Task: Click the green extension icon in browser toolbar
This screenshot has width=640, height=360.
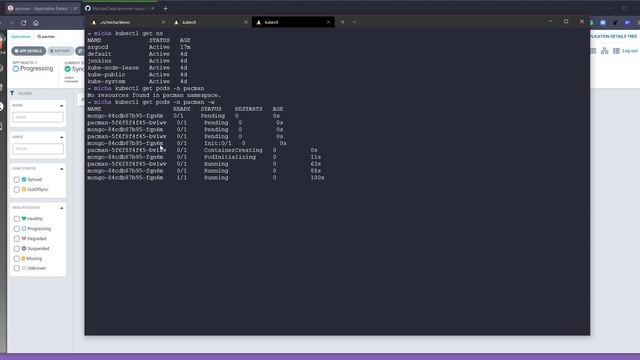Action: 592,23
